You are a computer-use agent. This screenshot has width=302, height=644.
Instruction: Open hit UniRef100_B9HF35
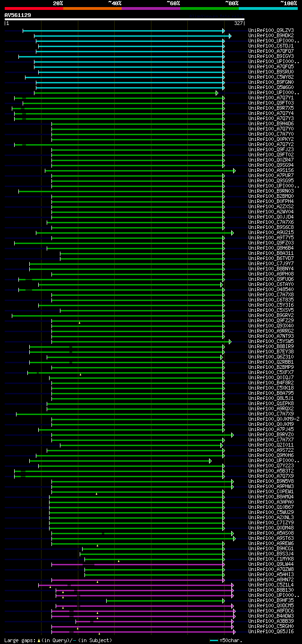click(x=271, y=601)
